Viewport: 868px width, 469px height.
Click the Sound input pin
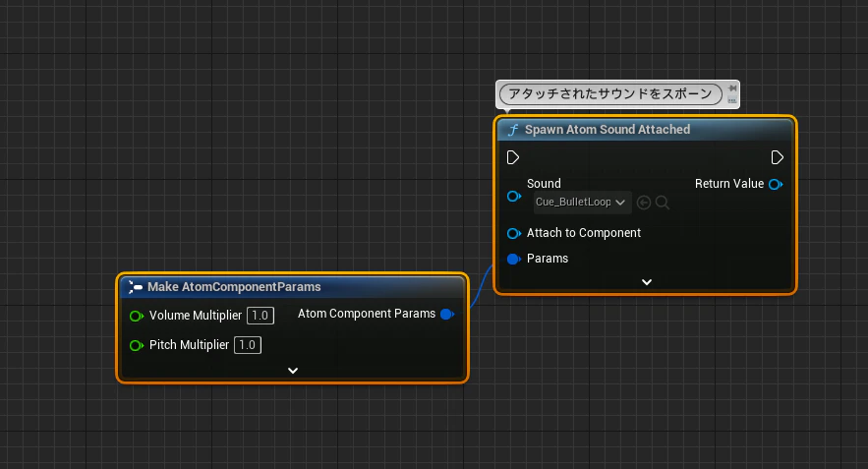coord(514,196)
